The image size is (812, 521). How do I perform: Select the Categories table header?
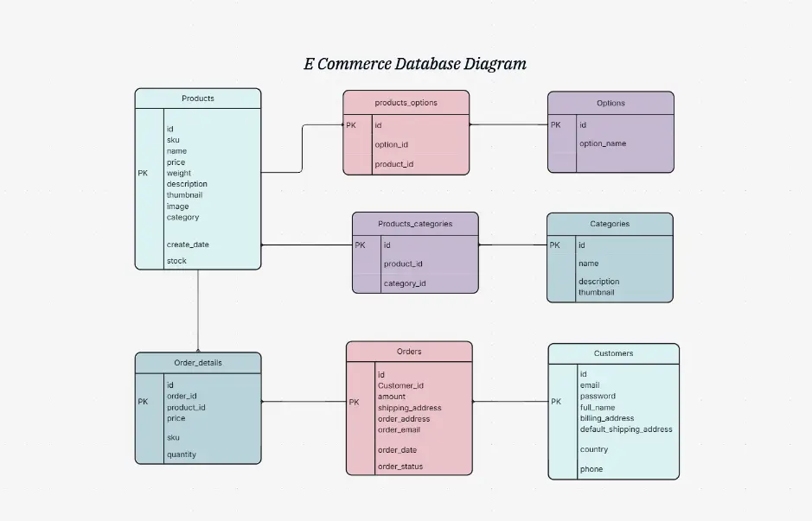[610, 224]
